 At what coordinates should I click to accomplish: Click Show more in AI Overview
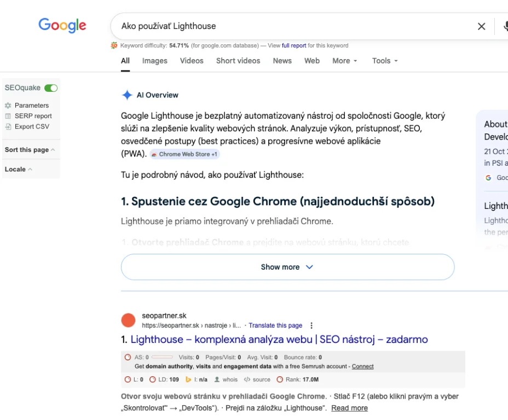tap(287, 267)
